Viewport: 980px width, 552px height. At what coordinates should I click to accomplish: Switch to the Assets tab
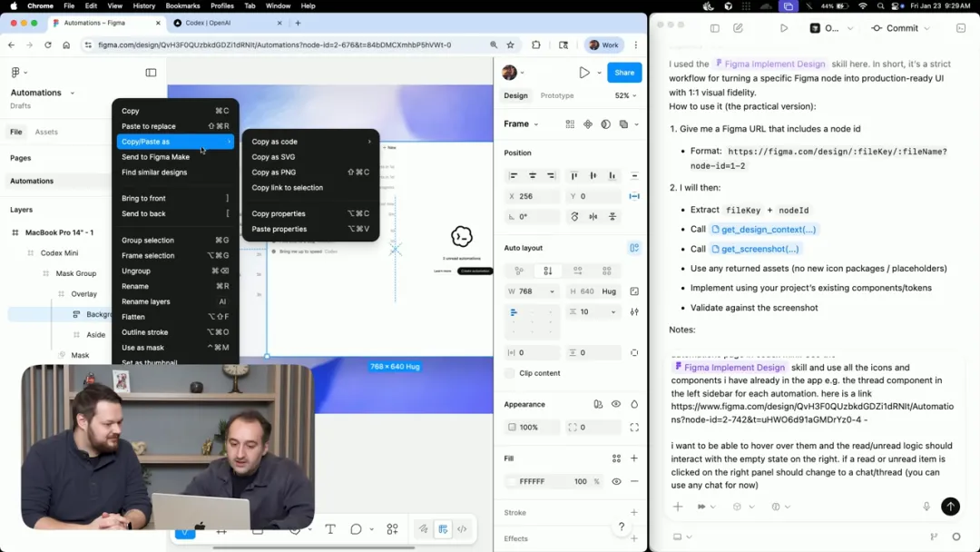(46, 132)
